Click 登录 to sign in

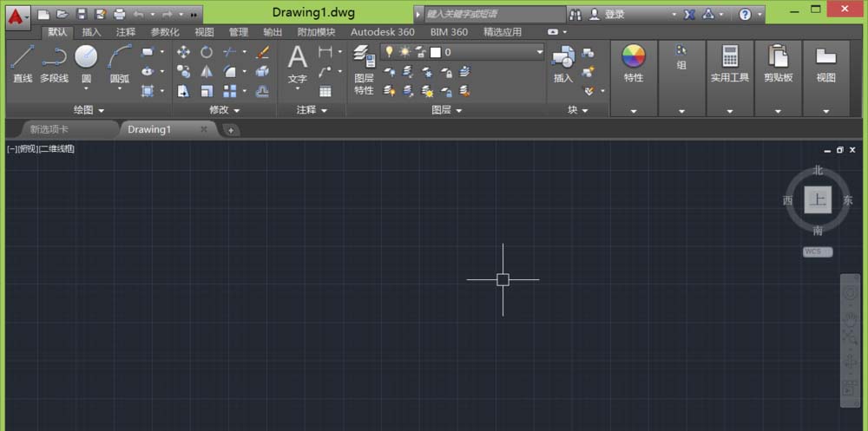[614, 15]
